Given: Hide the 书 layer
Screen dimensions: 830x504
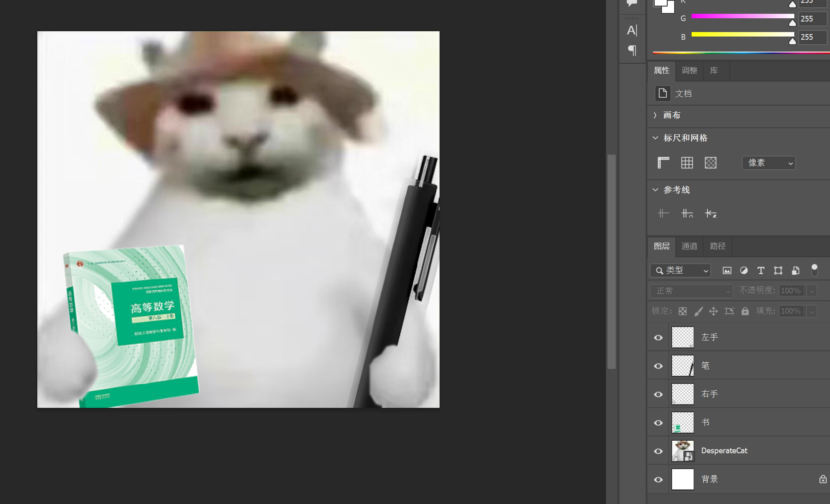Looking at the screenshot, I should (658, 423).
